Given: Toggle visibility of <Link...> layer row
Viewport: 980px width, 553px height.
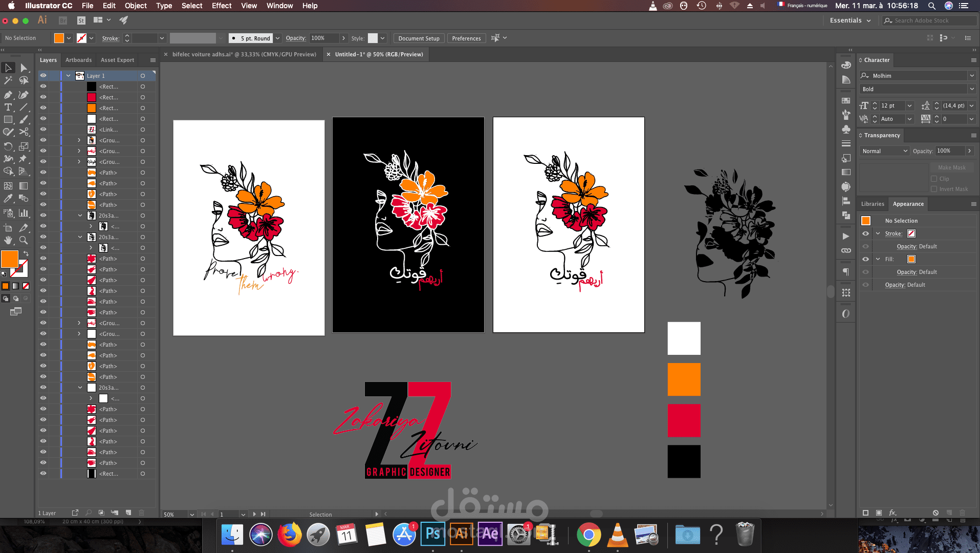Looking at the screenshot, I should click(43, 129).
